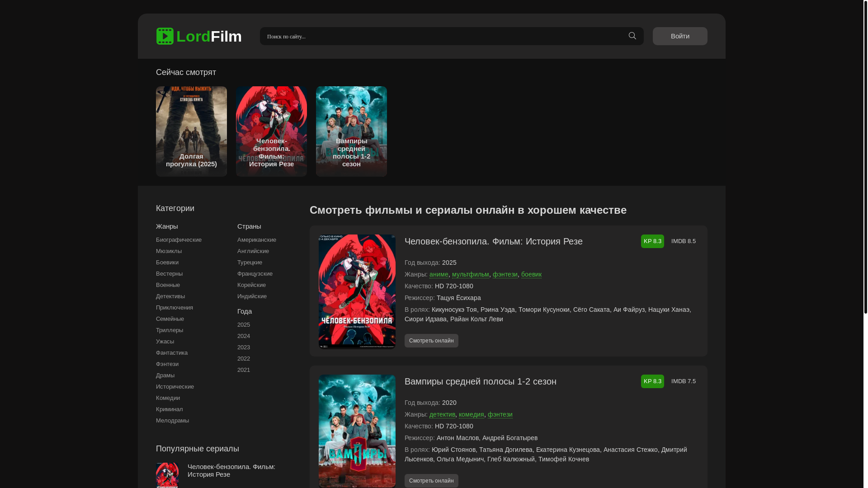Open Человек-бензопила in Популярные сериалы
The image size is (868, 488).
(x=231, y=470)
